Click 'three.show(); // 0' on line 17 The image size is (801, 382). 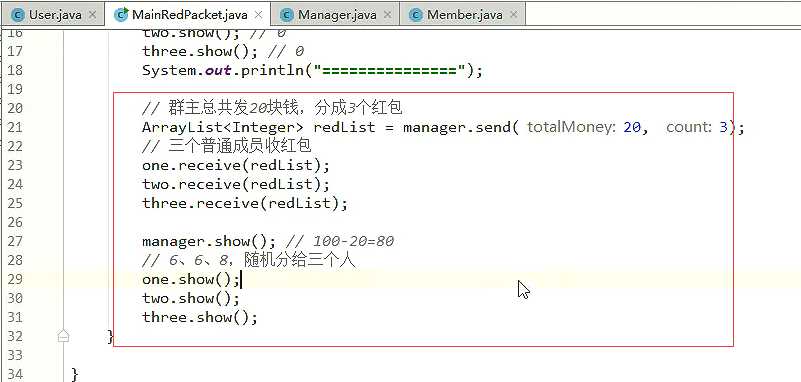point(223,51)
